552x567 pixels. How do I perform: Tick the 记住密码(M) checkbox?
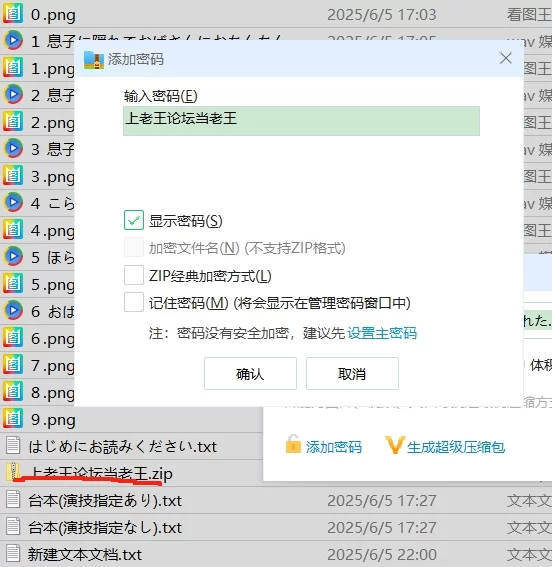(134, 302)
